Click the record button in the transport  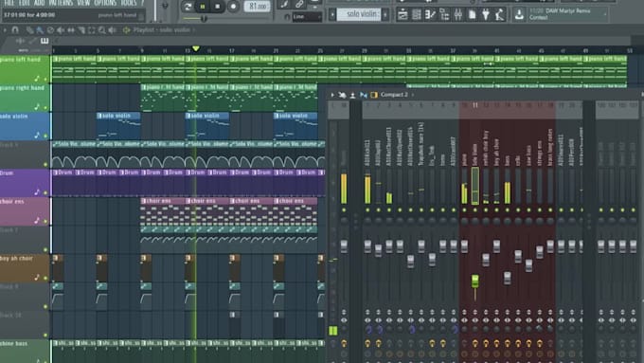point(233,7)
